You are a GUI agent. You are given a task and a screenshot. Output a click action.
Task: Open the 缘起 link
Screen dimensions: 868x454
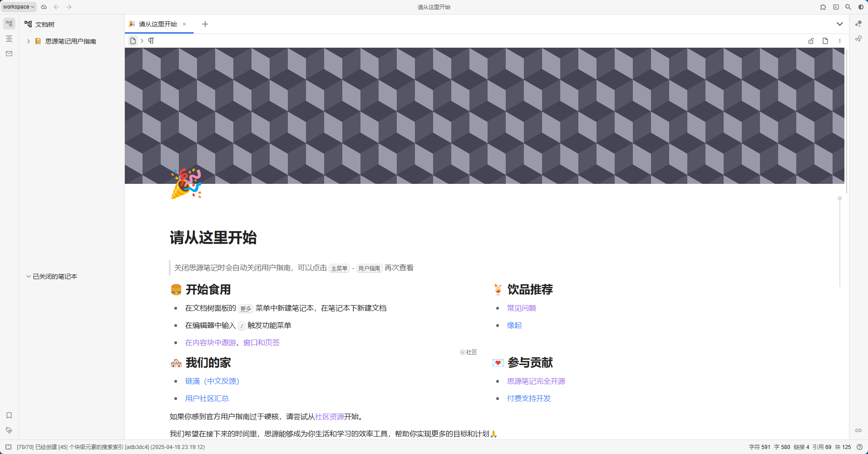coord(514,326)
